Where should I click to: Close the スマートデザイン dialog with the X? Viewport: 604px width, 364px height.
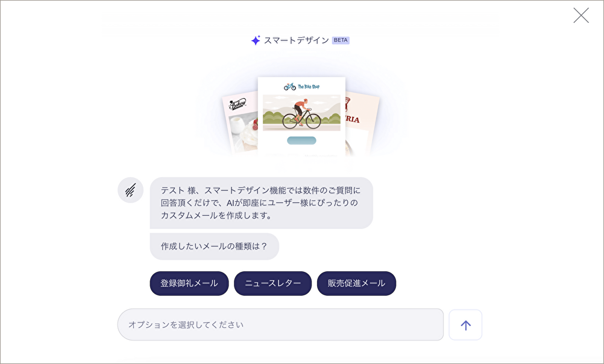click(x=581, y=16)
